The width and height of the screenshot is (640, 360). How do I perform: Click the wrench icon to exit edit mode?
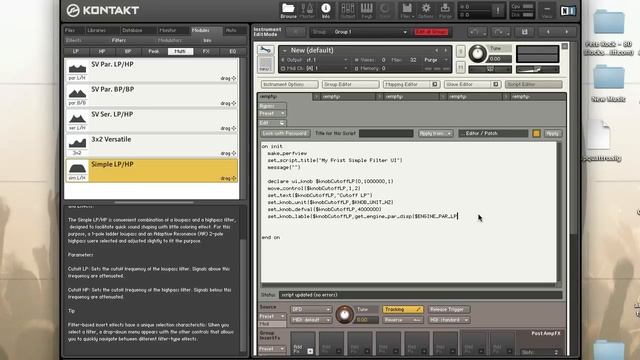[x=265, y=50]
